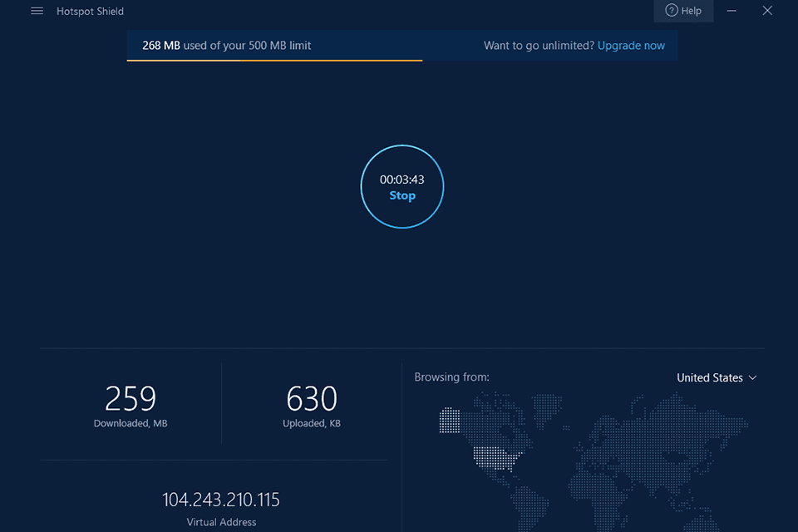Screen dimensions: 798x532
Task: Click the question mark help icon
Action: pos(672,10)
